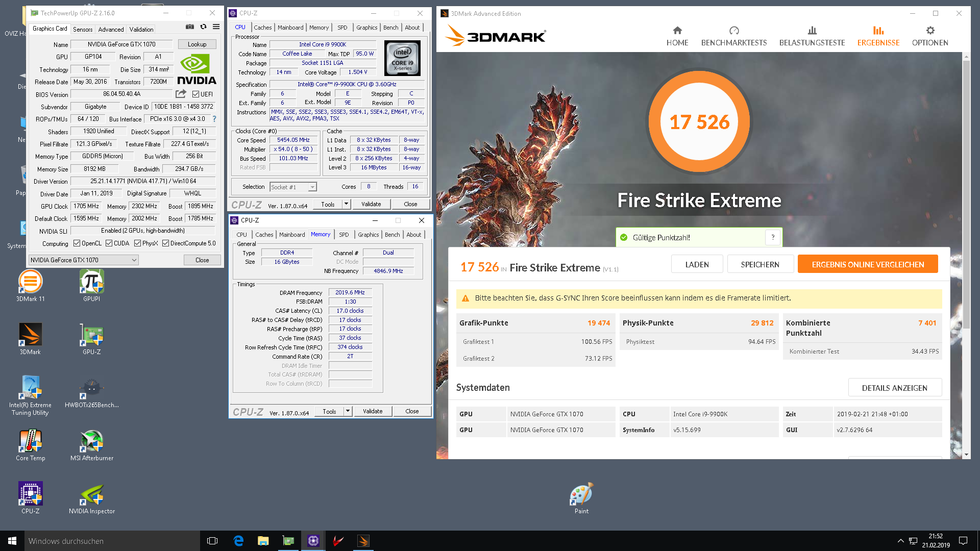Click the Lookup button in GPU-Z
The width and height of the screenshot is (980, 551).
[x=197, y=44]
